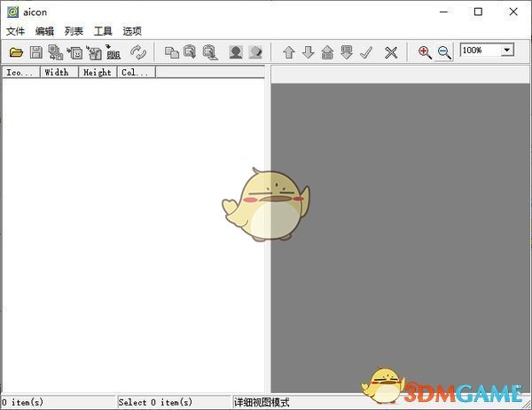Click the paste icon with underline base
532x410 pixels.
coord(210,52)
